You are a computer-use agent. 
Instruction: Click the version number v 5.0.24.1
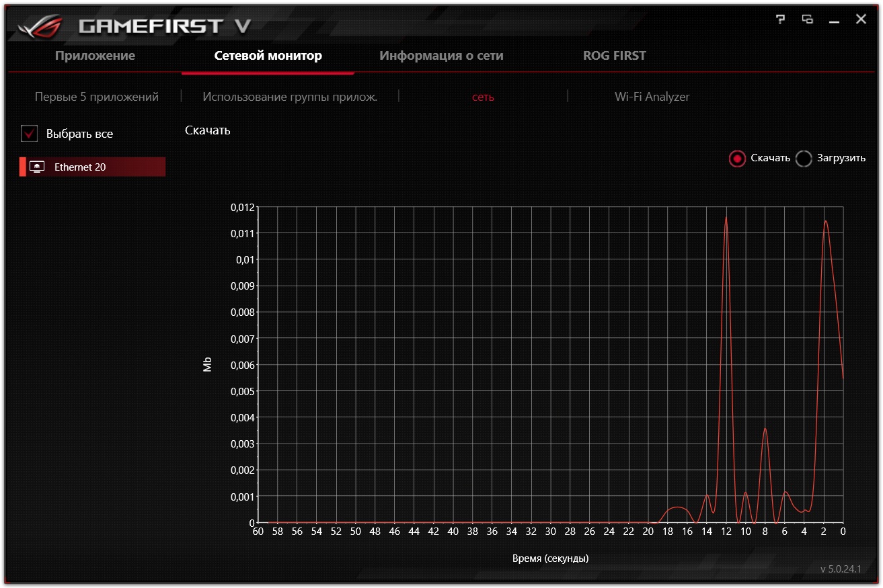(841, 569)
